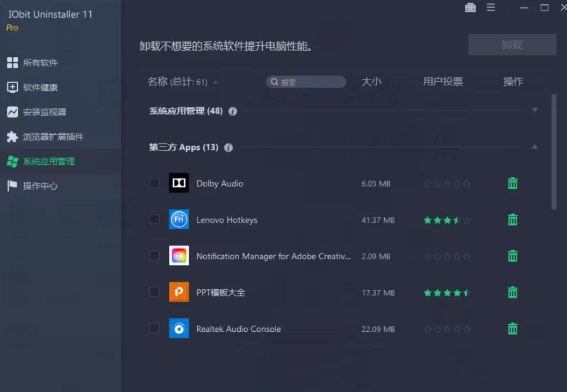This screenshot has height=392, width=567.
Task: Sort list by 用户投票 column
Action: (x=443, y=82)
